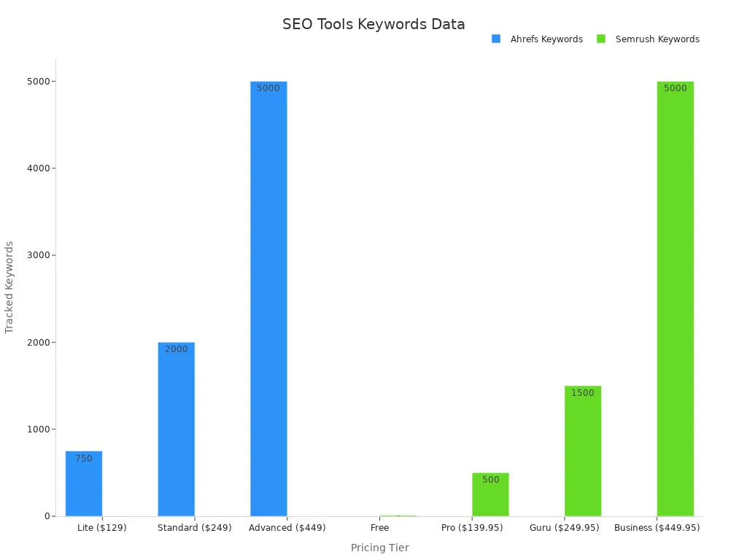Click the blue bar for Standard ($249)
The image size is (747, 560).
coord(177,429)
